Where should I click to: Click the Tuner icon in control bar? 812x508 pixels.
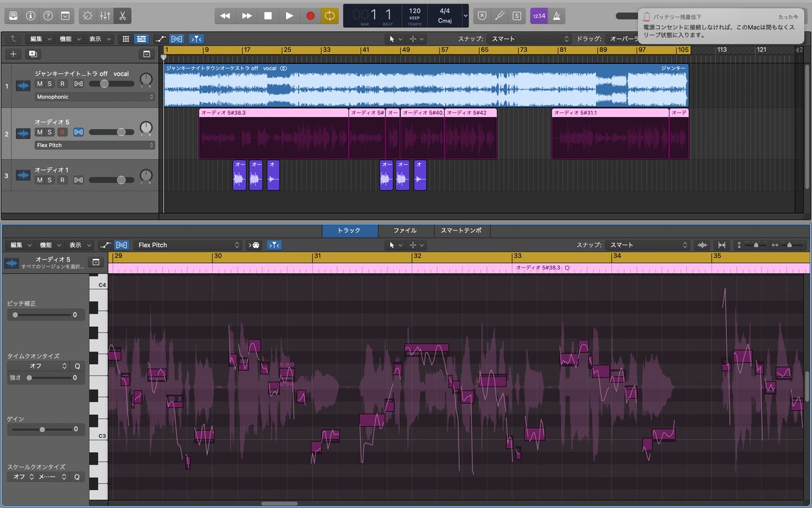500,15
